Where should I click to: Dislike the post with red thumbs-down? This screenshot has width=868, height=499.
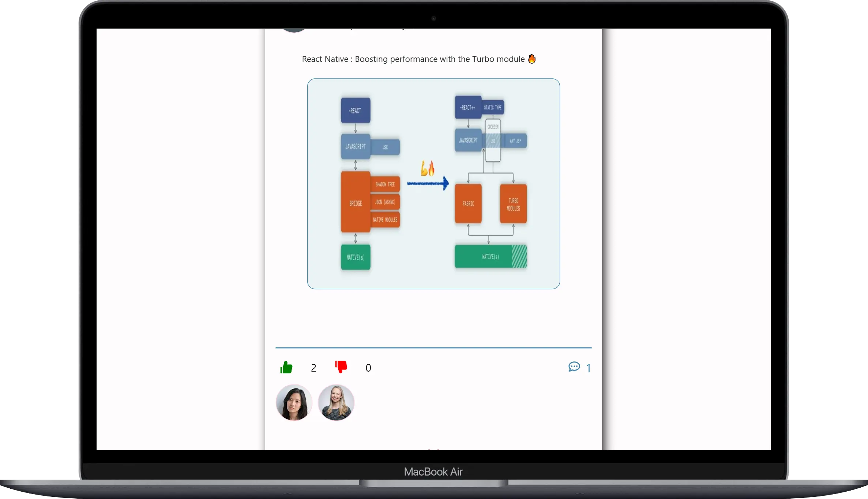click(x=341, y=366)
